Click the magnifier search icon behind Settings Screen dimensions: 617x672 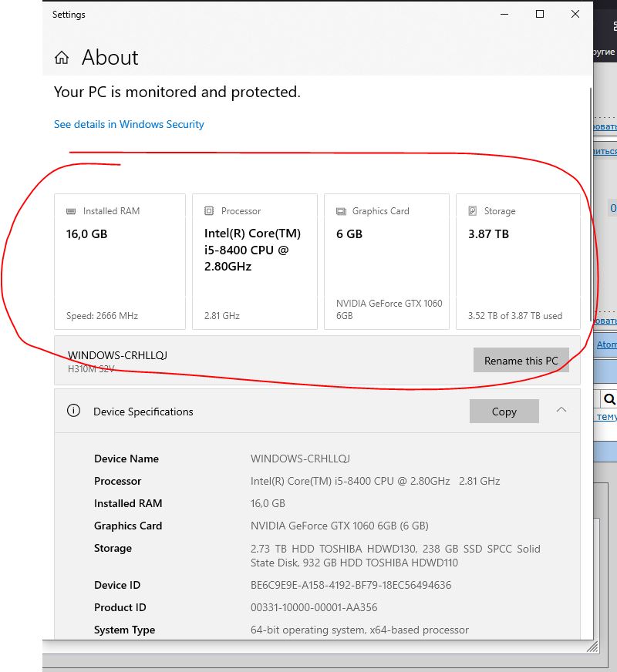pos(609,399)
